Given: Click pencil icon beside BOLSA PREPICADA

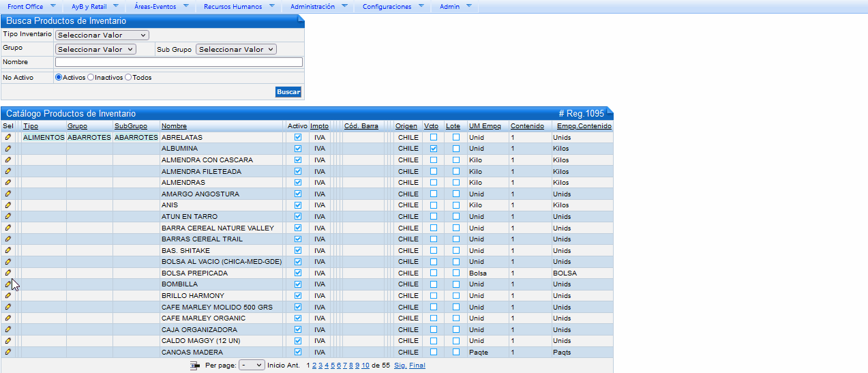Looking at the screenshot, I should [x=8, y=273].
